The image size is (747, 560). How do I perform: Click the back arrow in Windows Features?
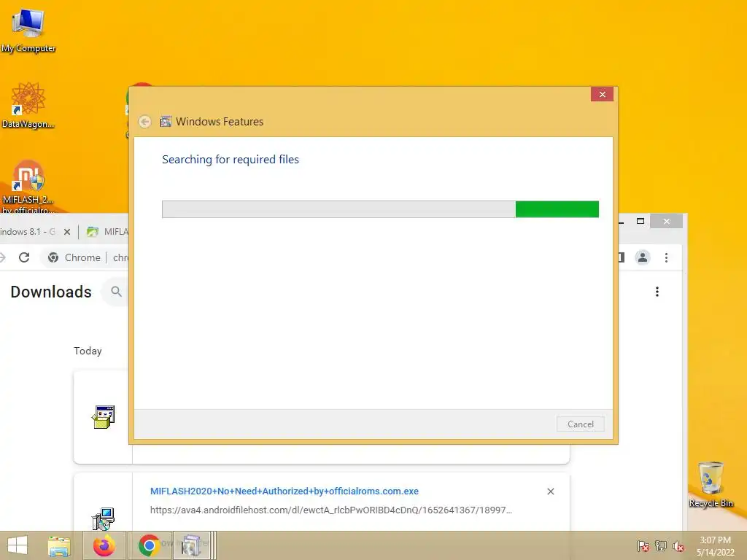(x=145, y=122)
